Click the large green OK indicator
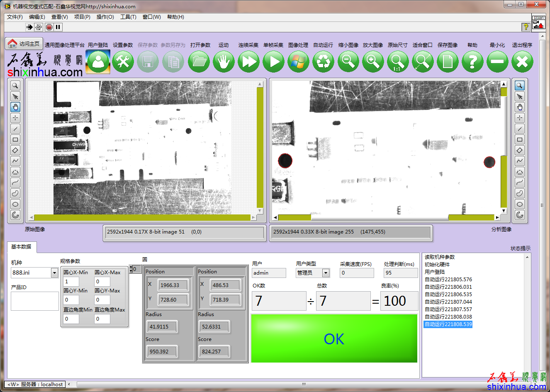The width and height of the screenshot is (550, 392). 334,338
